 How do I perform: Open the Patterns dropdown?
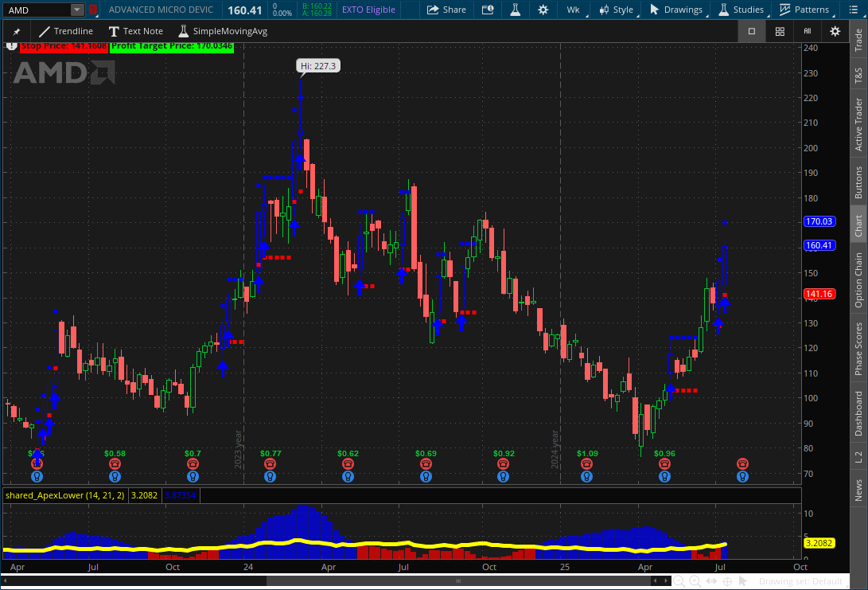(804, 10)
